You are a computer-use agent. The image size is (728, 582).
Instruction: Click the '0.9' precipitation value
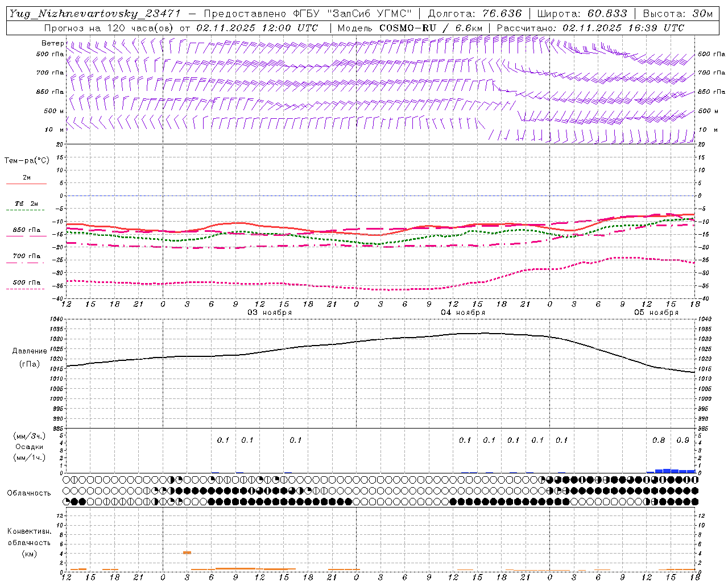pyautogui.click(x=683, y=440)
